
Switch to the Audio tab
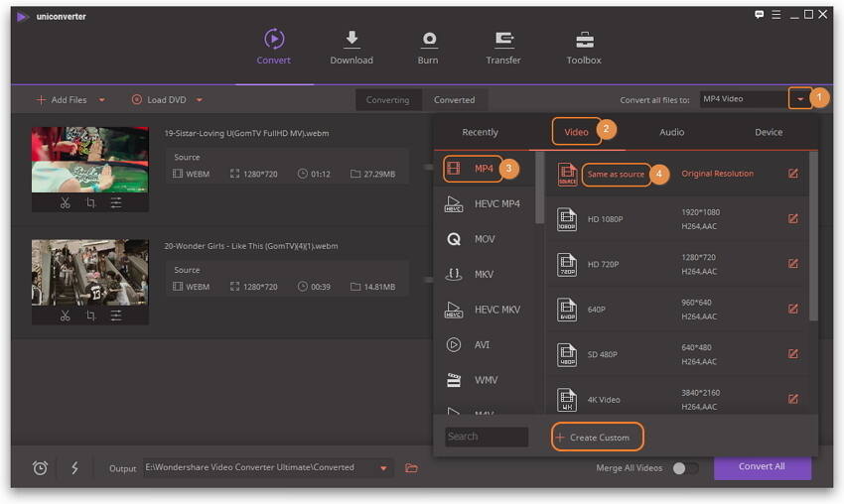pyautogui.click(x=672, y=132)
